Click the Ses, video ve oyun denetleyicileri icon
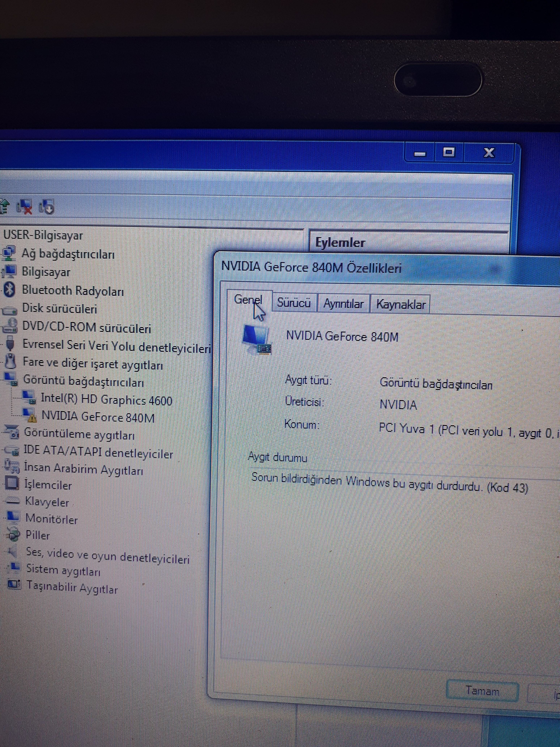This screenshot has height=747, width=560. [x=13, y=551]
